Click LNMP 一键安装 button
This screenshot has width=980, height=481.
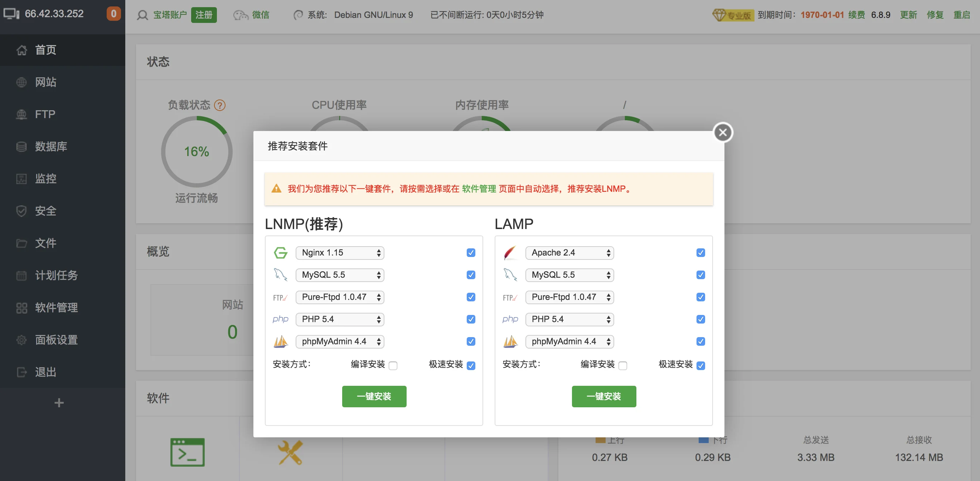coord(374,396)
